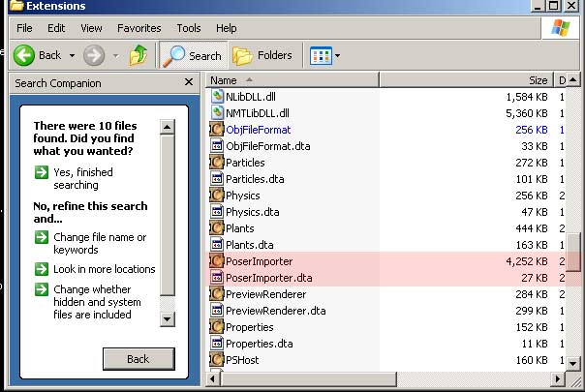Click arrow icon for Look in more locations
The image size is (585, 392).
click(x=42, y=269)
